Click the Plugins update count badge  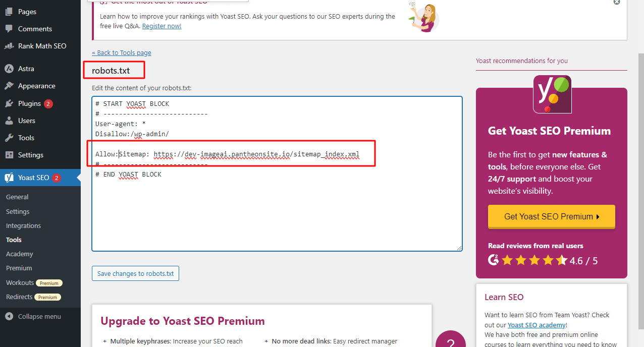pyautogui.click(x=48, y=104)
